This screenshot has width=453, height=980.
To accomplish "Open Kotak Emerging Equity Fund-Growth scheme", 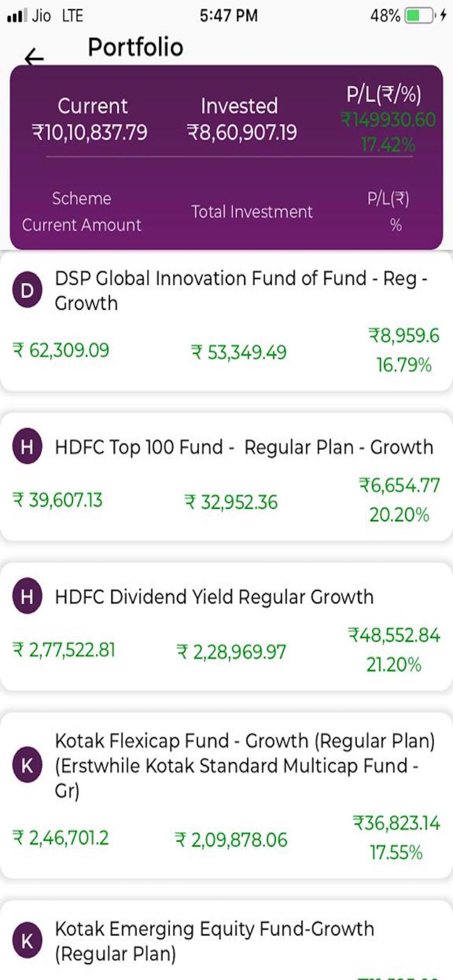I will (214, 941).
